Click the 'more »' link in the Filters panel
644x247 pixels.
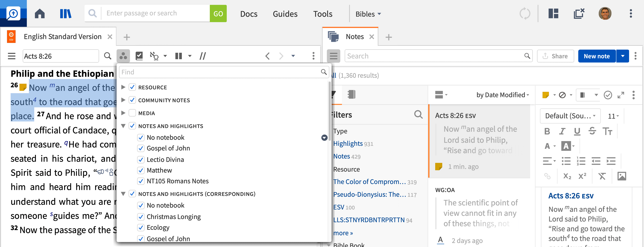(343, 233)
